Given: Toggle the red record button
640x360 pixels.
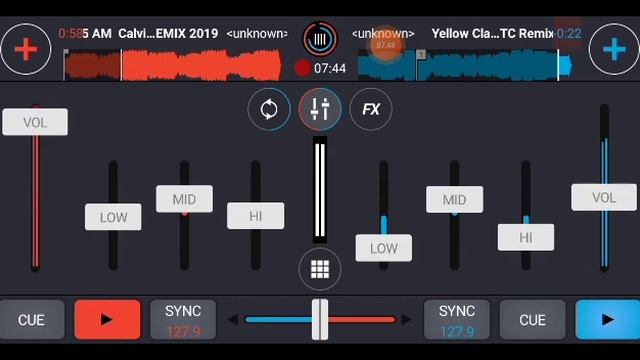Looking at the screenshot, I should point(302,68).
